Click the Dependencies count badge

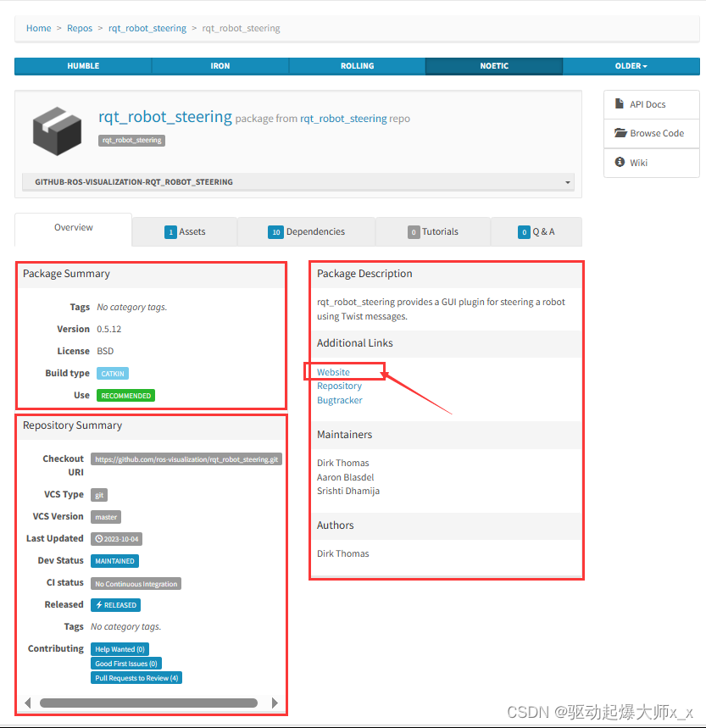[x=275, y=232]
